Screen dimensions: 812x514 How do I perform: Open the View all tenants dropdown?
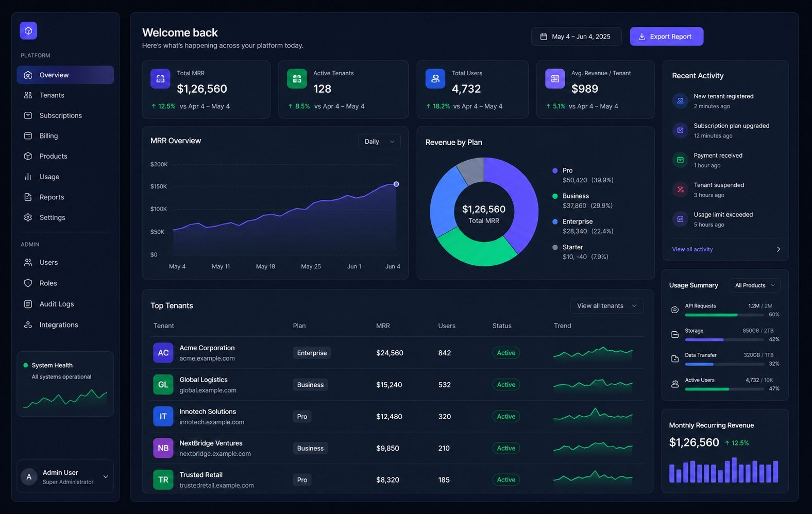tap(607, 306)
